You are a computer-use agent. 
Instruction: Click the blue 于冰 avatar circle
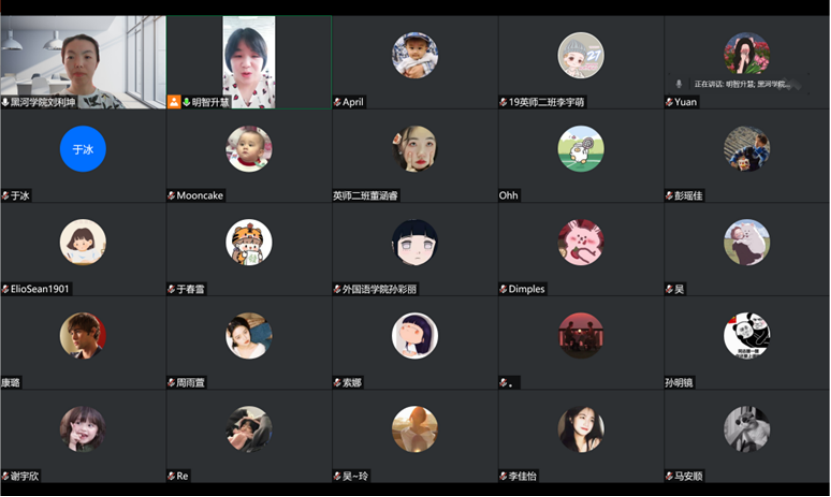click(x=83, y=149)
